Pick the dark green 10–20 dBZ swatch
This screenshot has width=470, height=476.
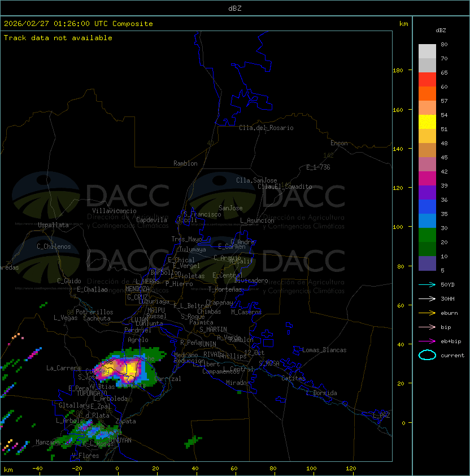(x=427, y=249)
